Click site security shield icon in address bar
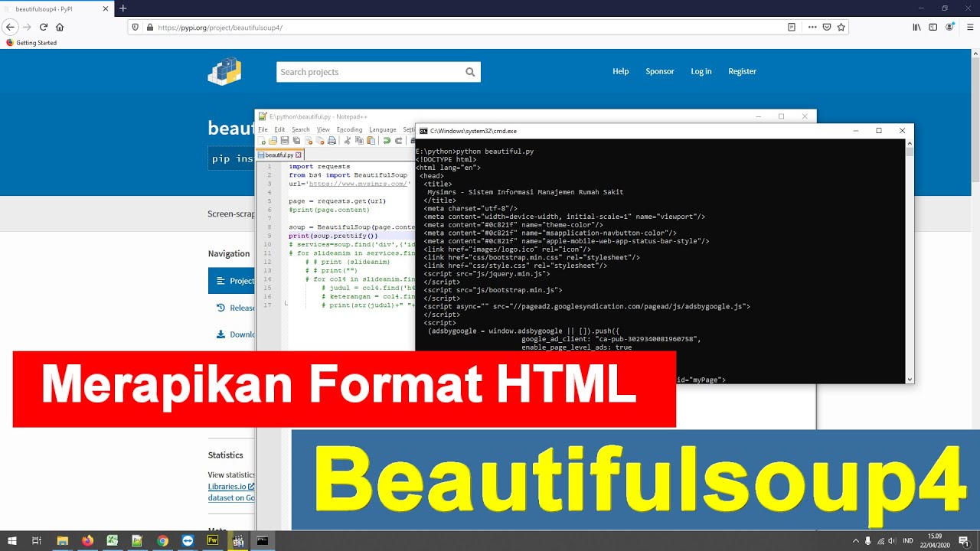 point(136,27)
